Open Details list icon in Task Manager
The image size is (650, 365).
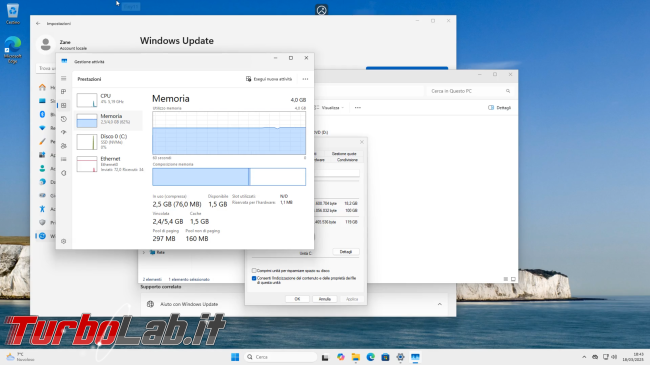click(63, 159)
